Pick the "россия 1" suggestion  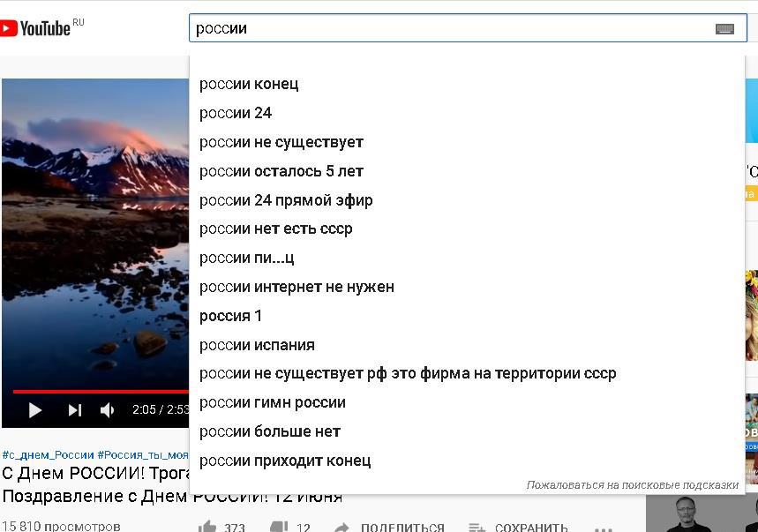pos(231,316)
